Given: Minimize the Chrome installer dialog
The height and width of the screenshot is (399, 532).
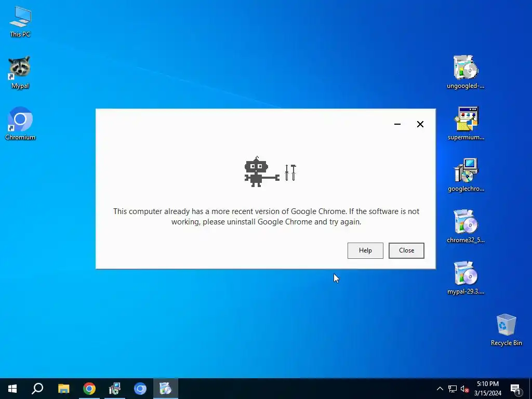Looking at the screenshot, I should coord(397,124).
